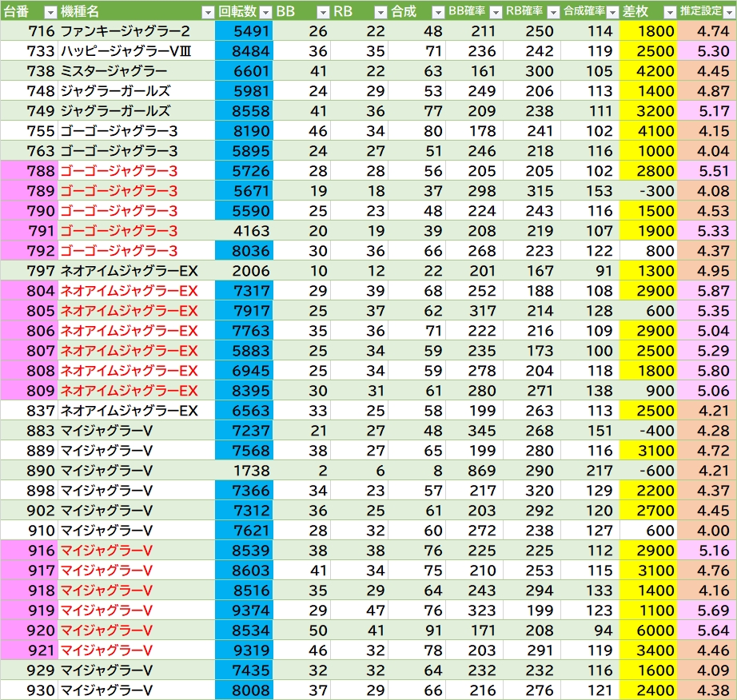Click the BB確率 cell showing 869
This screenshot has width=737, height=700.
475,471
